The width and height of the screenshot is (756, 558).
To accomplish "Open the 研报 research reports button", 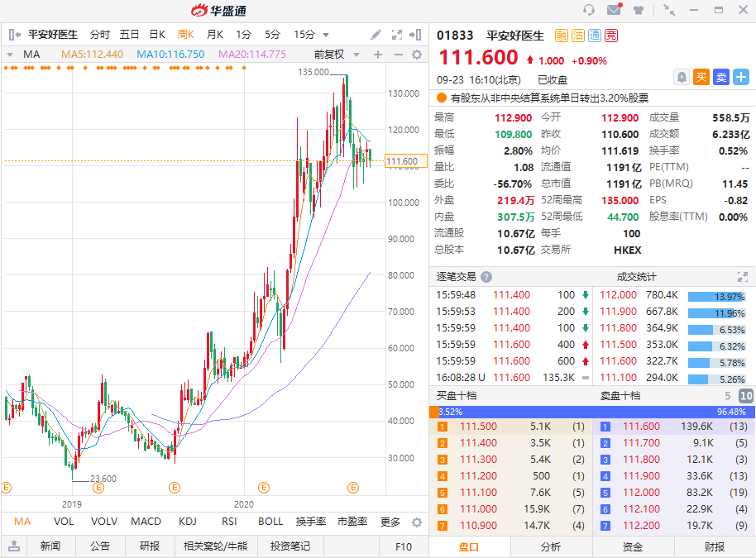I will 150,546.
